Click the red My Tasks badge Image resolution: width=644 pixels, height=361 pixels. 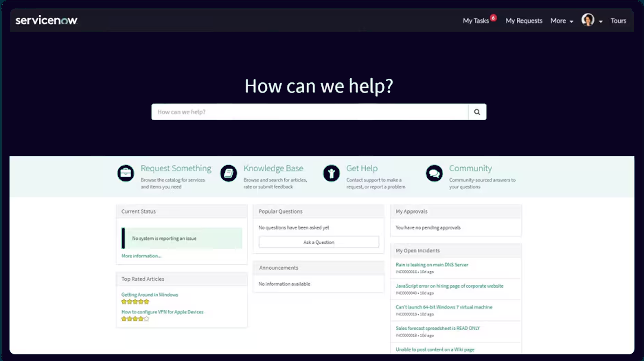coord(493,18)
